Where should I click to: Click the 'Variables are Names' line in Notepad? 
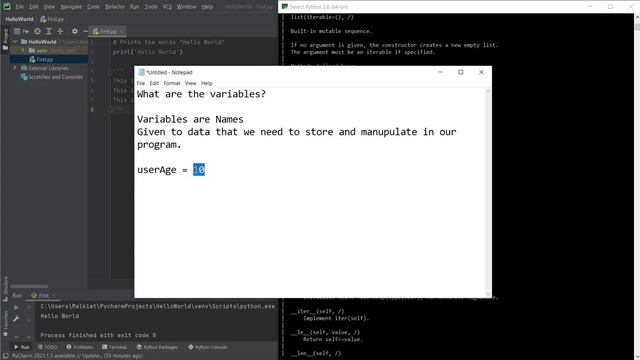[x=190, y=119]
